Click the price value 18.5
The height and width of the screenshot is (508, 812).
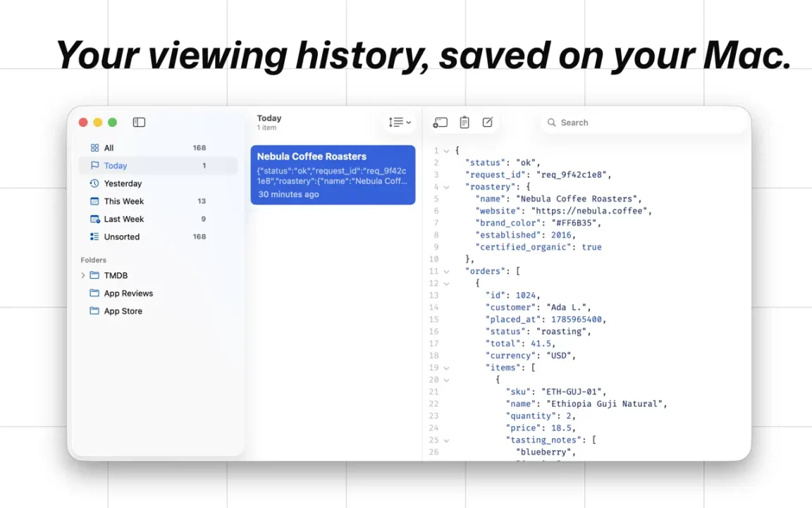pos(561,428)
